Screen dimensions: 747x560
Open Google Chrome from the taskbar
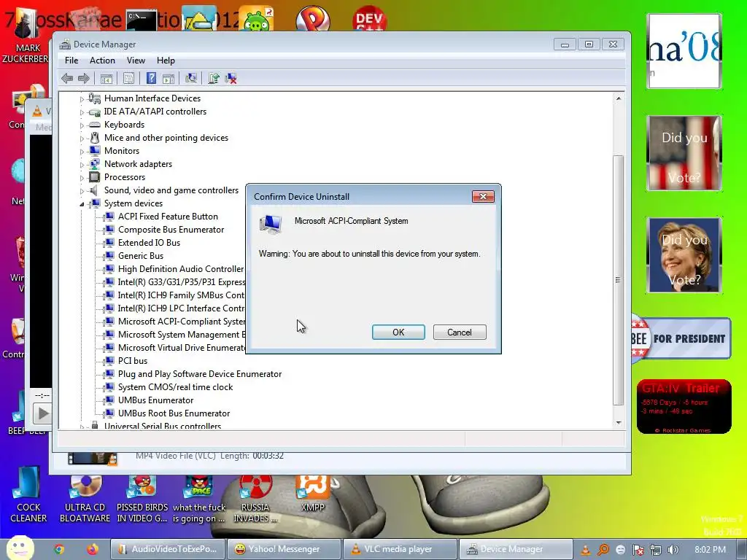click(x=59, y=550)
